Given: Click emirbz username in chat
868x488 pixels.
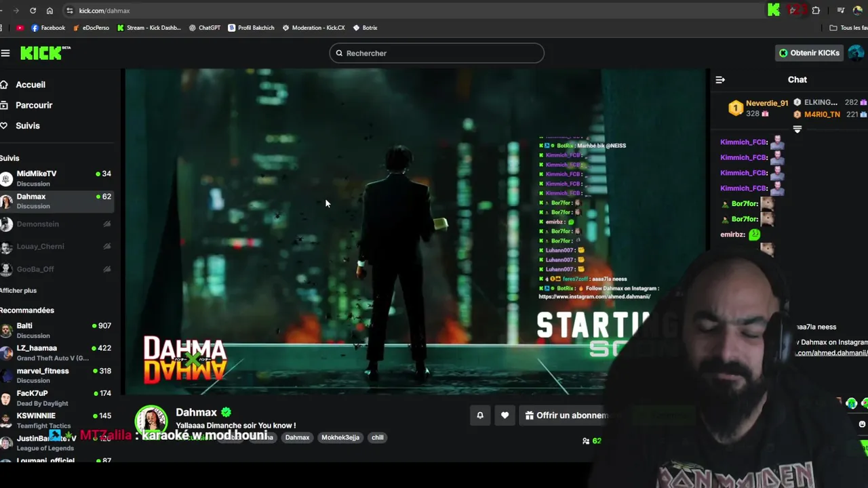Looking at the screenshot, I should tap(732, 235).
